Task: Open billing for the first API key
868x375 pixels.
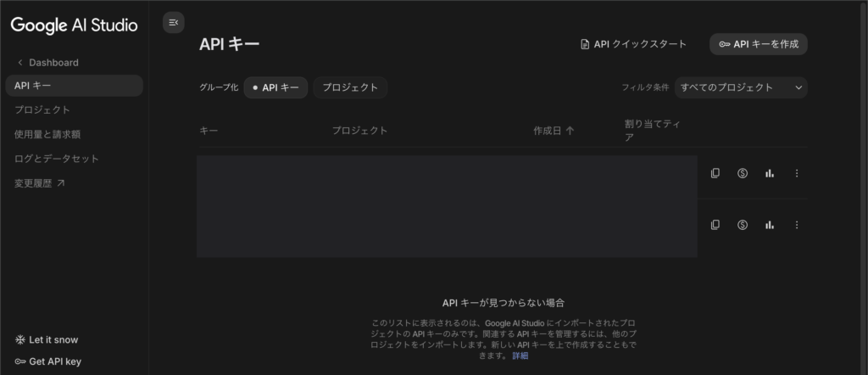Action: coord(743,173)
